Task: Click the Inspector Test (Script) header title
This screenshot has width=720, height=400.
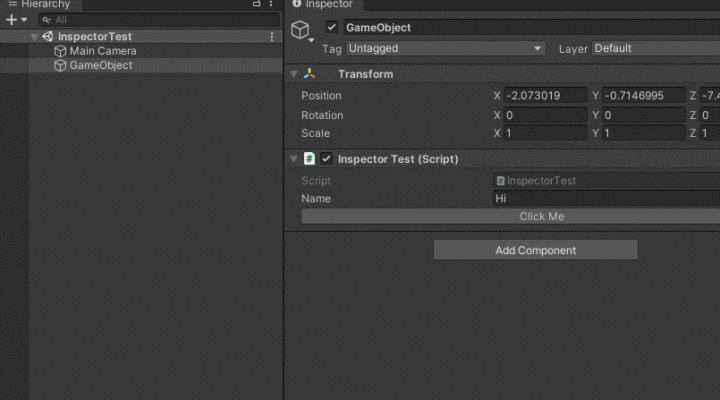Action: [398, 159]
